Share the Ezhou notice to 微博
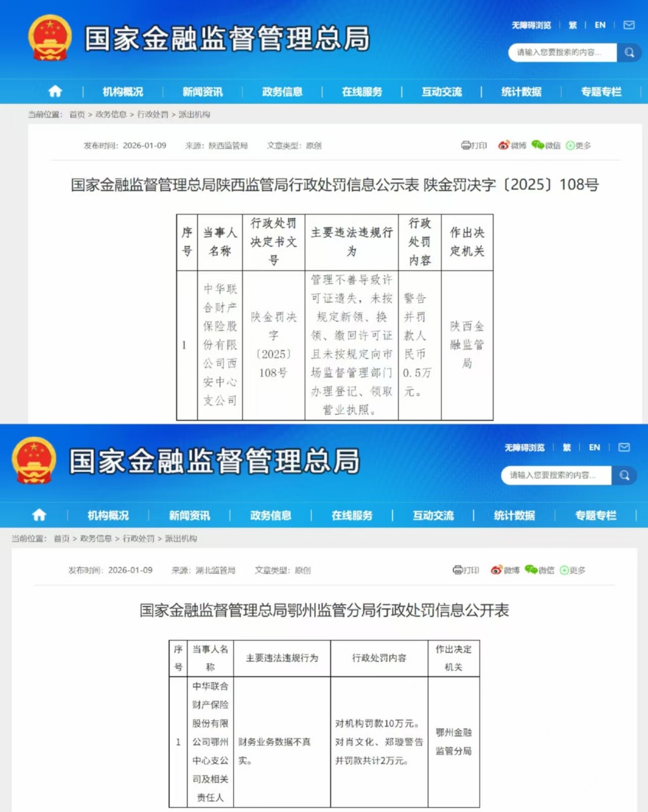 click(505, 570)
